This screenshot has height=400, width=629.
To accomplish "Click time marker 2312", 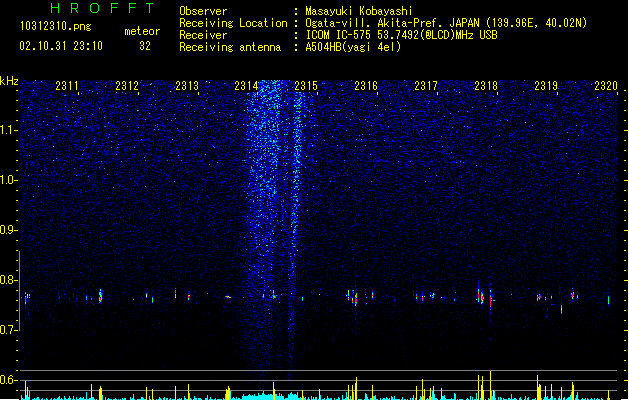I will pos(127,86).
